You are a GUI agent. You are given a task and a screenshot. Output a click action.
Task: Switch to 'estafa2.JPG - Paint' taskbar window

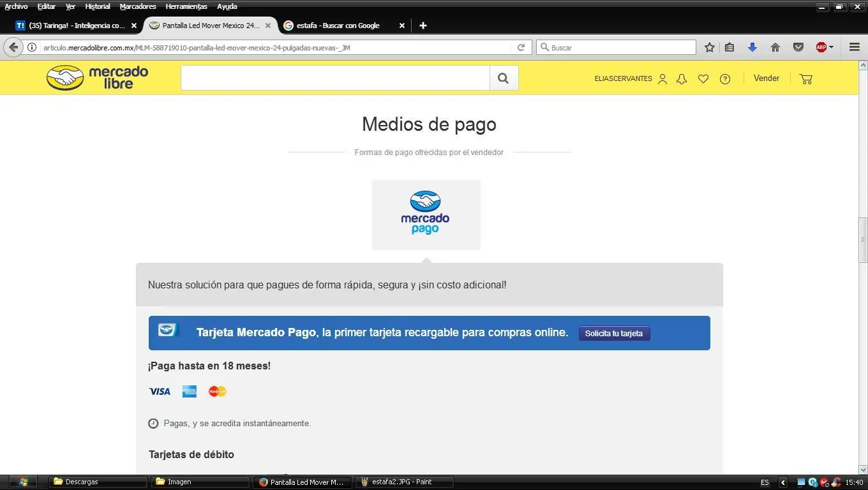coord(405,482)
